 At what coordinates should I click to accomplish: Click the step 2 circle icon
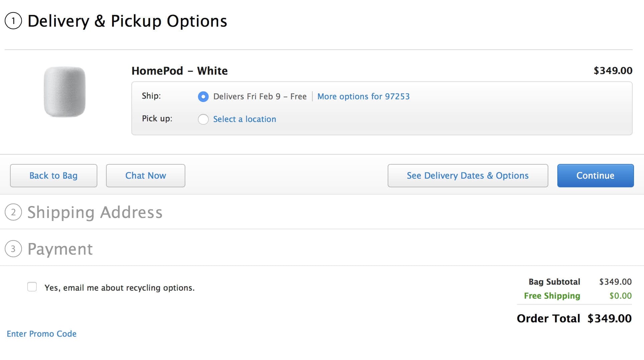point(13,212)
